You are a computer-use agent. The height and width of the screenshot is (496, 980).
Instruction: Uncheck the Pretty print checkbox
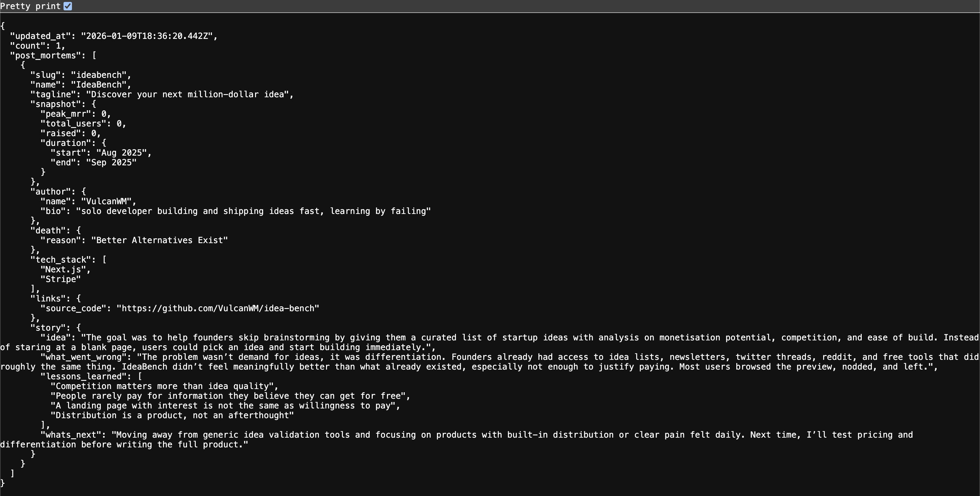pos(68,6)
